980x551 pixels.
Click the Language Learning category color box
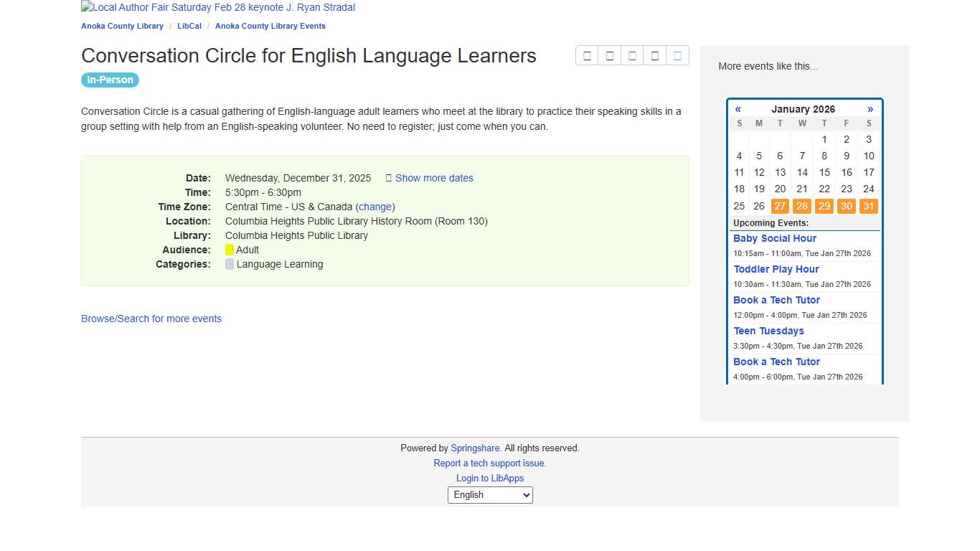pyautogui.click(x=230, y=264)
